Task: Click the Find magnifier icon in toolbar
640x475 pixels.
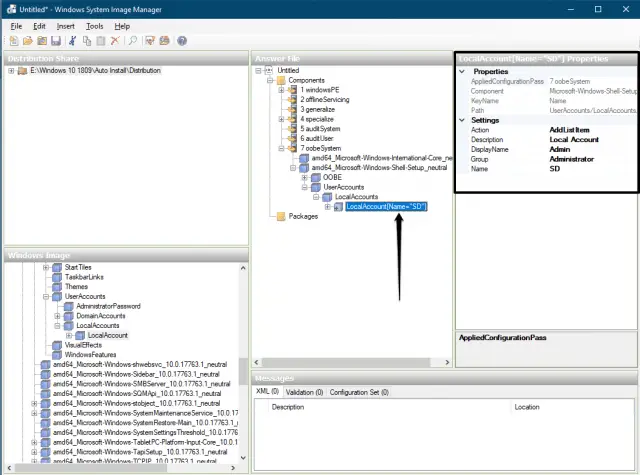Action: pyautogui.click(x=133, y=41)
